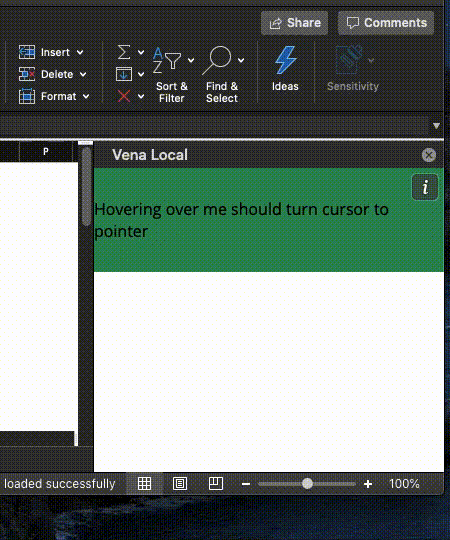Close the Vena Local task pane
The height and width of the screenshot is (540, 450).
[429, 155]
